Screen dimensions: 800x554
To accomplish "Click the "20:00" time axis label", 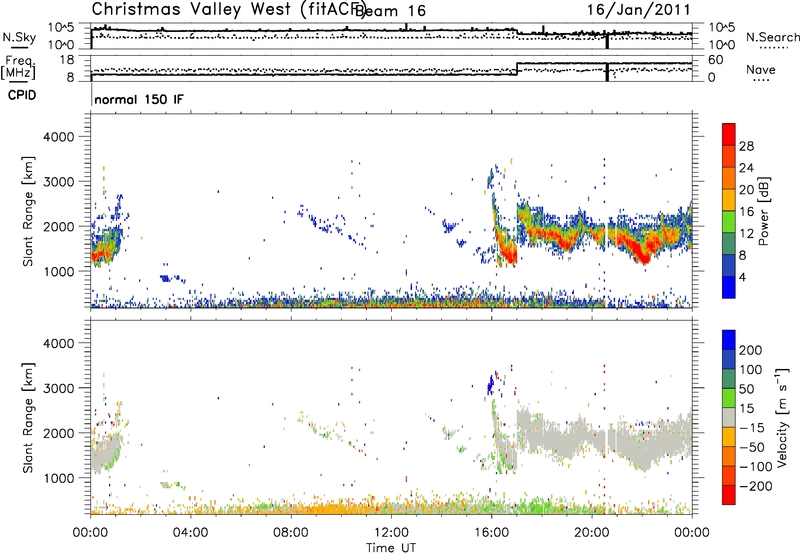I will [x=592, y=533].
